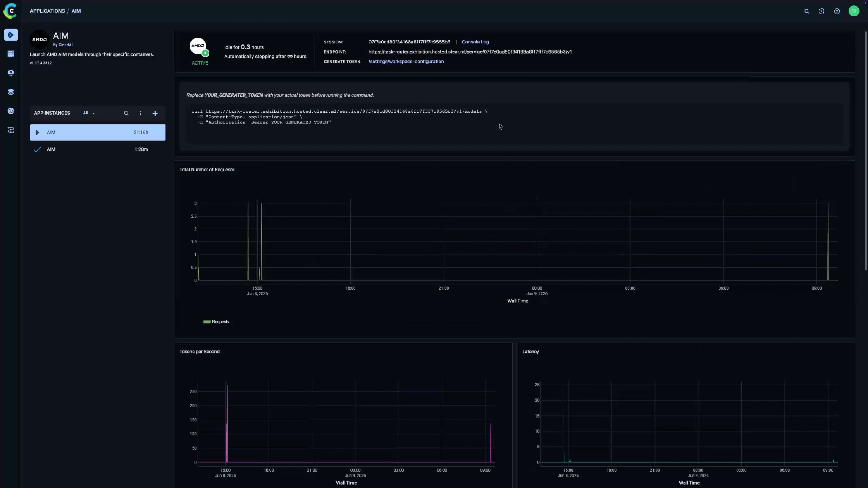The height and width of the screenshot is (488, 868).
Task: Click the AMD status badge above ACTIVE
Action: [198, 46]
